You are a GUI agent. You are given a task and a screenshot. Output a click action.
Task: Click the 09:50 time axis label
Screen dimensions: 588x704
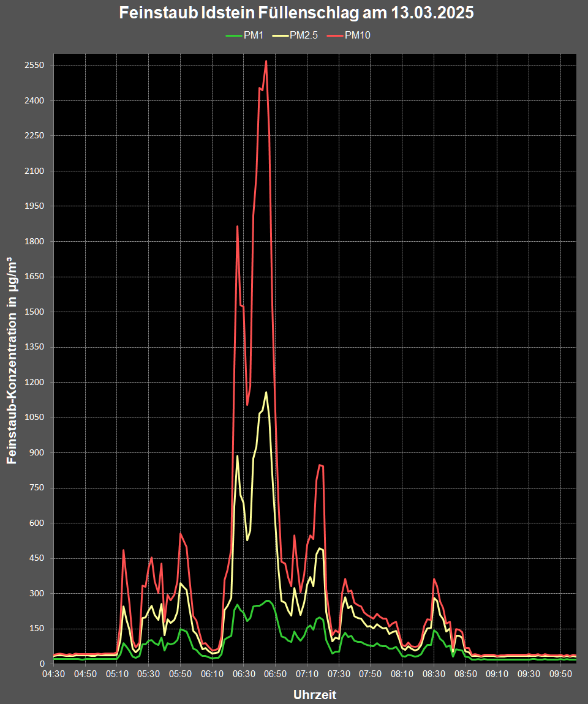[560, 674]
